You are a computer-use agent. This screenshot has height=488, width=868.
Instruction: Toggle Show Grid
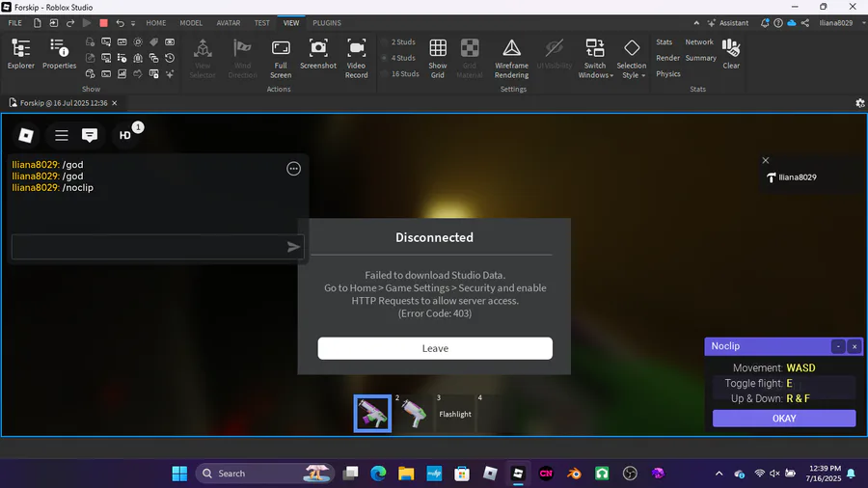437,59
